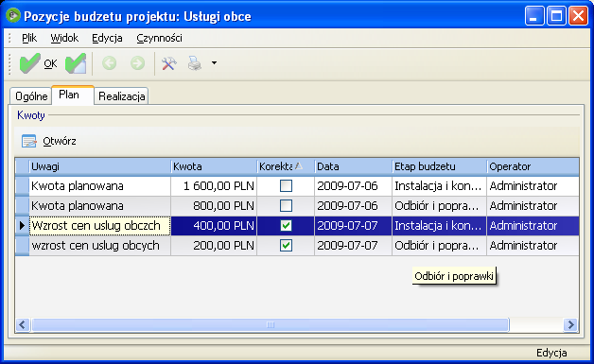
Task: Click the 'Kwota planowana' cell in the 800,00 PLN row
Action: 100,206
